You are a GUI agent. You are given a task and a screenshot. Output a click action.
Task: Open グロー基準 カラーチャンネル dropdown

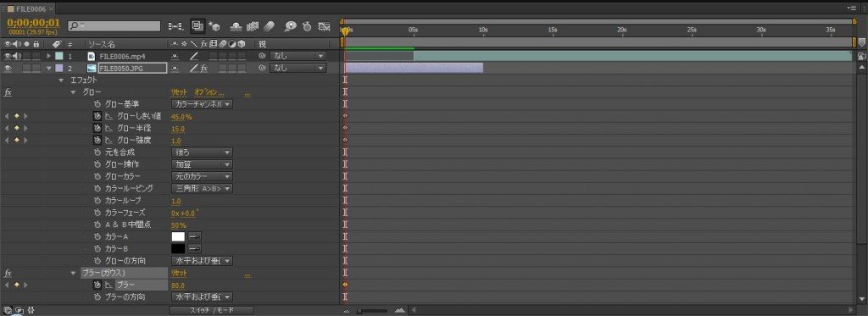tap(202, 104)
